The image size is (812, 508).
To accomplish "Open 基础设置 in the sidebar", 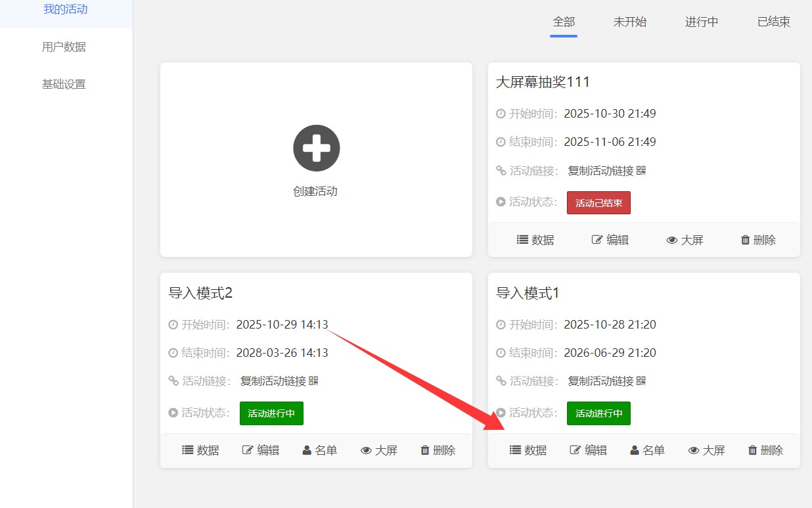I will 64,84.
